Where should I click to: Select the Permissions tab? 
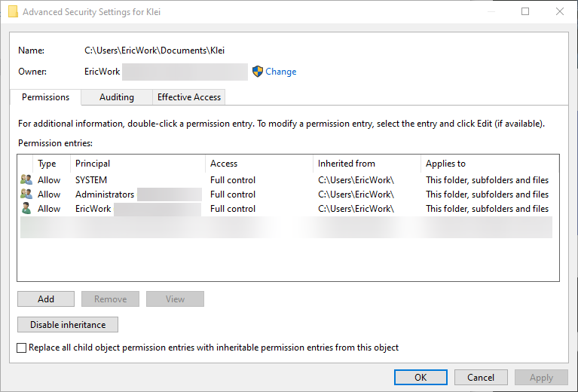click(45, 97)
